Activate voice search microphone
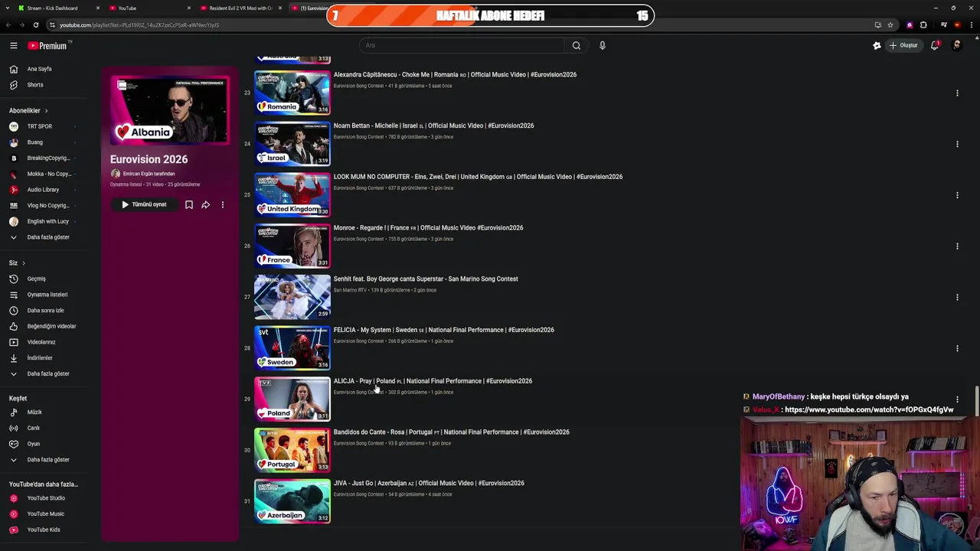 pos(603,45)
